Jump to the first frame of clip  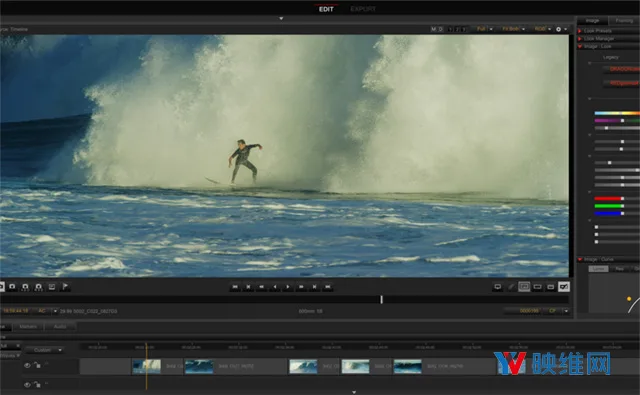point(235,287)
